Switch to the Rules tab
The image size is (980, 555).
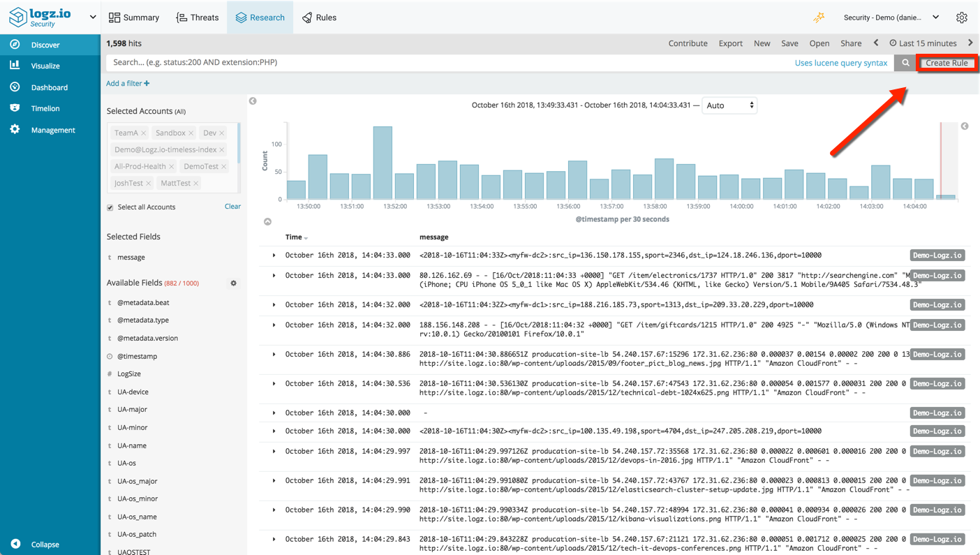[319, 17]
